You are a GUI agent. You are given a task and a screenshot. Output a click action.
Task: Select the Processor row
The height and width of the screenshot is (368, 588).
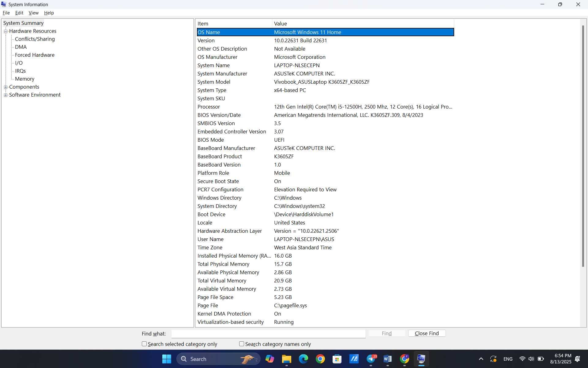pos(325,107)
